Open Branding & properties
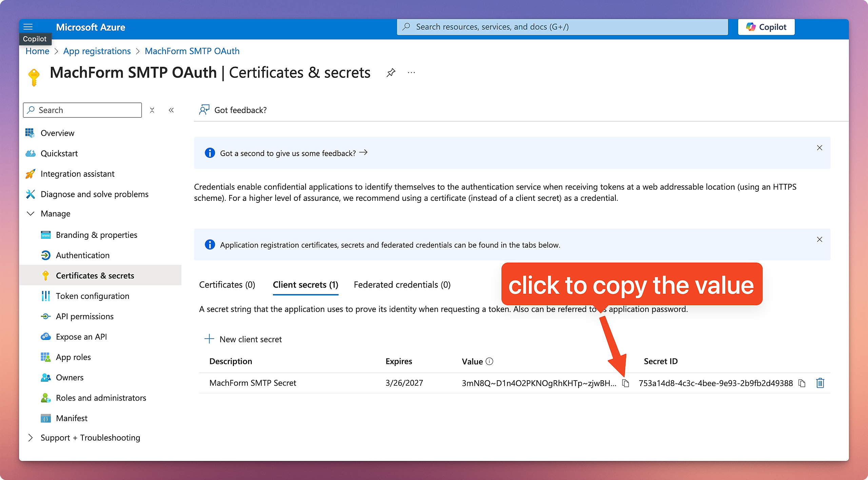This screenshot has width=868, height=480. coord(96,235)
